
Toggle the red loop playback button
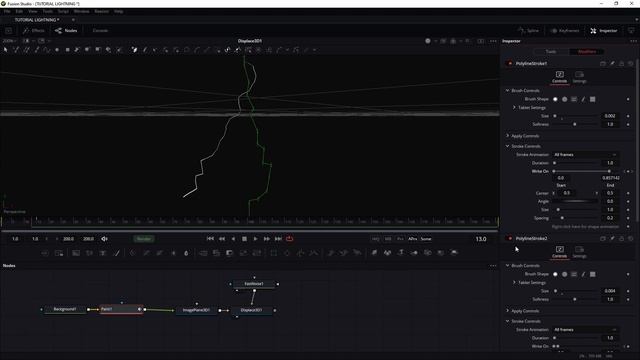point(289,239)
